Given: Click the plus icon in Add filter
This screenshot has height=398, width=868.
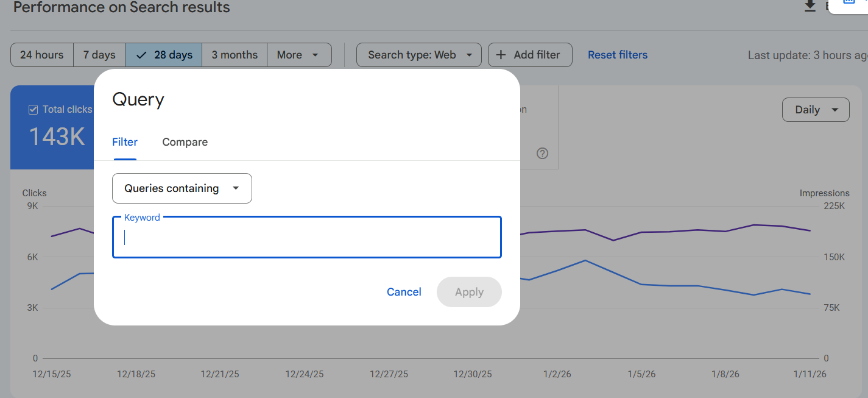Looking at the screenshot, I should coord(501,55).
